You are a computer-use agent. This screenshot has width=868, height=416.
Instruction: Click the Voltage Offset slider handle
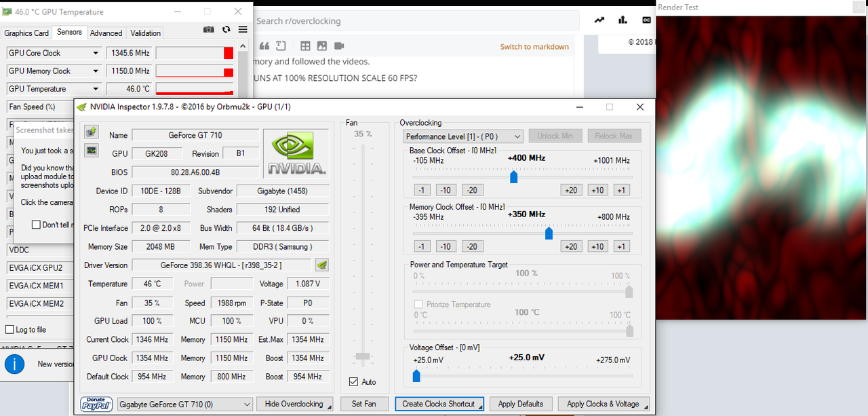pos(416,376)
